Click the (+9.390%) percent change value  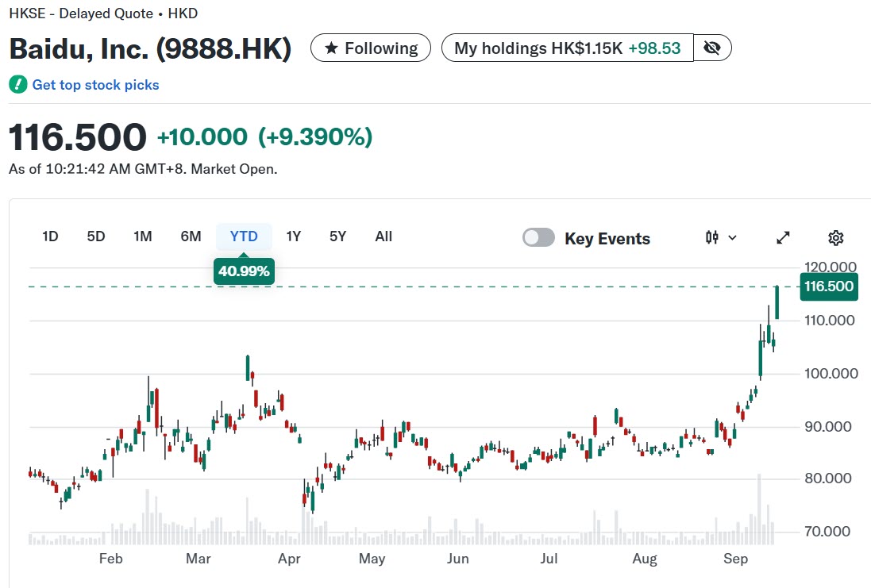pyautogui.click(x=315, y=137)
